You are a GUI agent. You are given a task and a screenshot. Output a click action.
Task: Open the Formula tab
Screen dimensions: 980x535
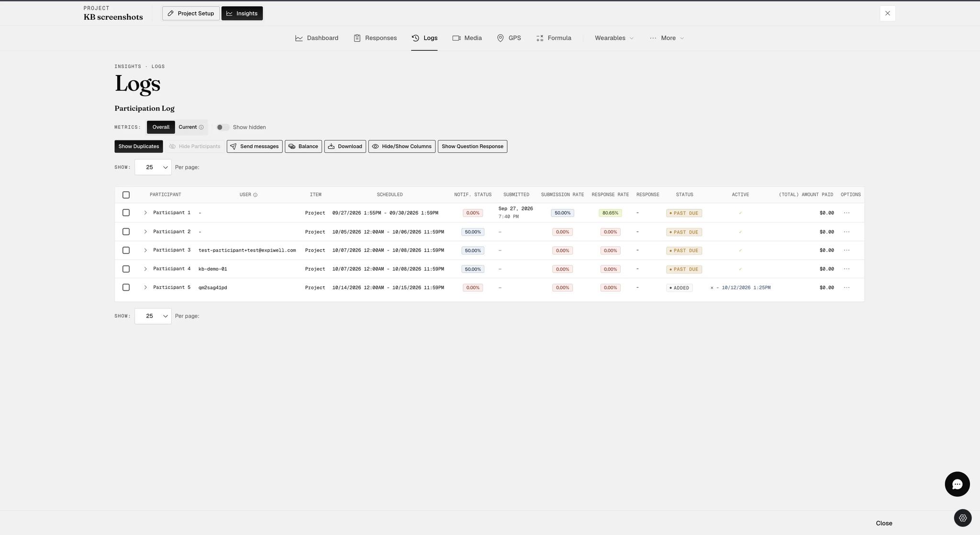554,38
